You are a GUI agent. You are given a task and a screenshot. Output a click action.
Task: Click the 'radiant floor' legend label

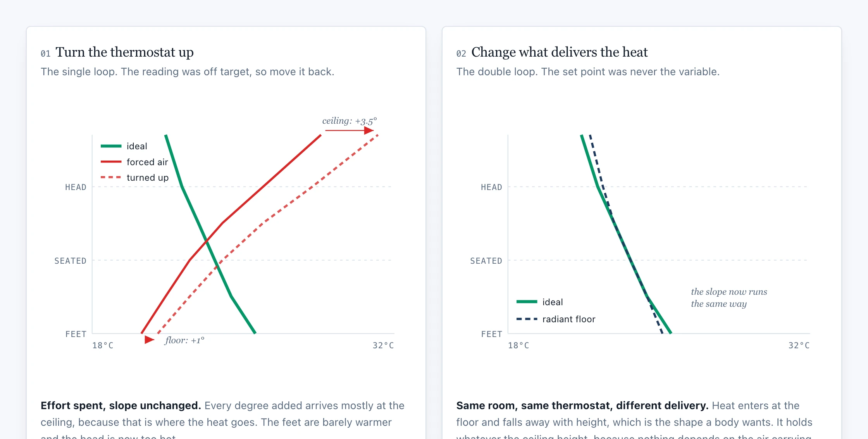pyautogui.click(x=569, y=319)
